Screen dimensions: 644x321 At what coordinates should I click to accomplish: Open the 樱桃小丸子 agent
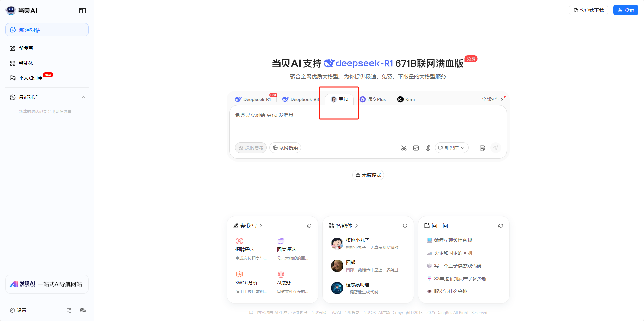[368, 244]
